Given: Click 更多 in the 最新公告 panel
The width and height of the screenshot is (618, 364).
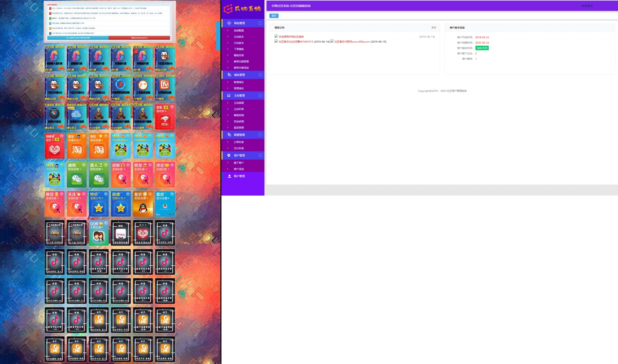Looking at the screenshot, I should pos(434,28).
